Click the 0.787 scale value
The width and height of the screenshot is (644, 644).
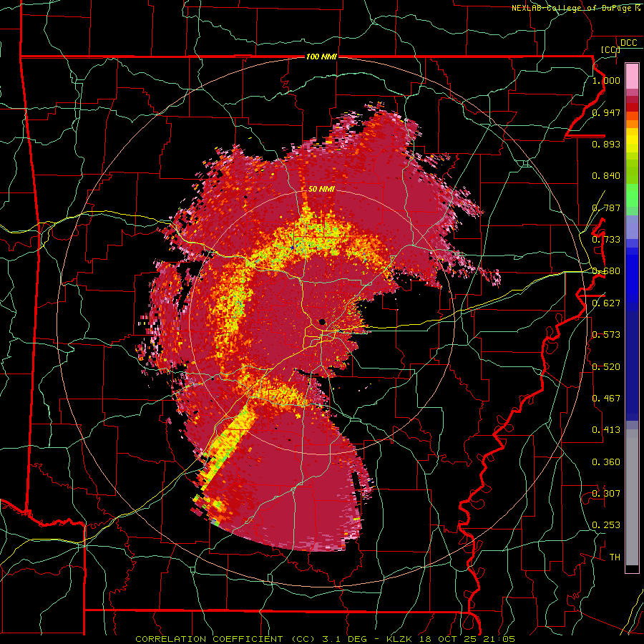point(606,208)
